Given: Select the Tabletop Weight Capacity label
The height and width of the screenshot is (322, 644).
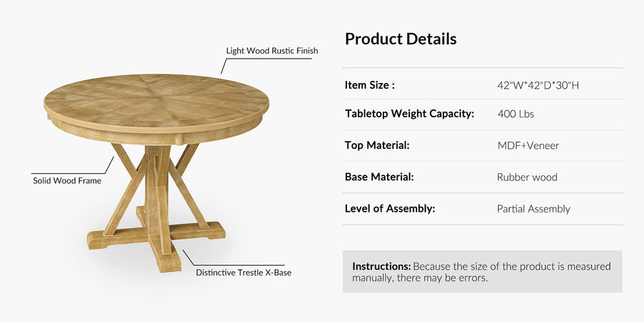Looking at the screenshot, I should tap(409, 114).
